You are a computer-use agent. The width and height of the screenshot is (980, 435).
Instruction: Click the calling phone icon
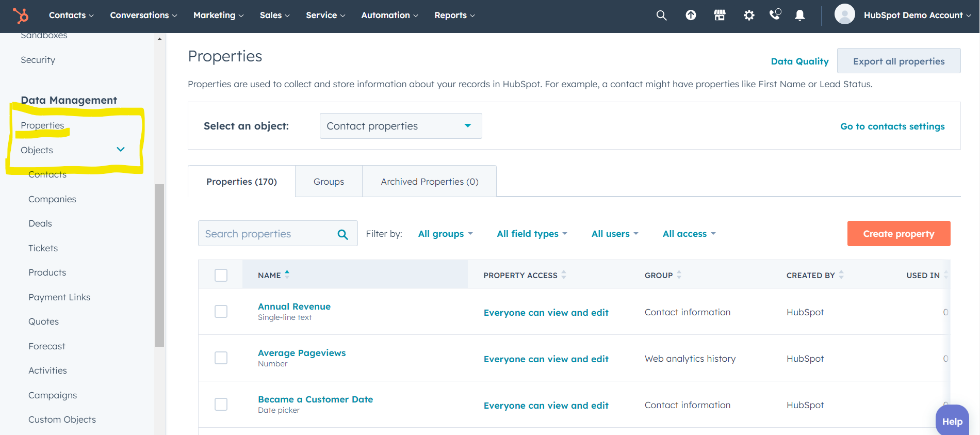(775, 14)
